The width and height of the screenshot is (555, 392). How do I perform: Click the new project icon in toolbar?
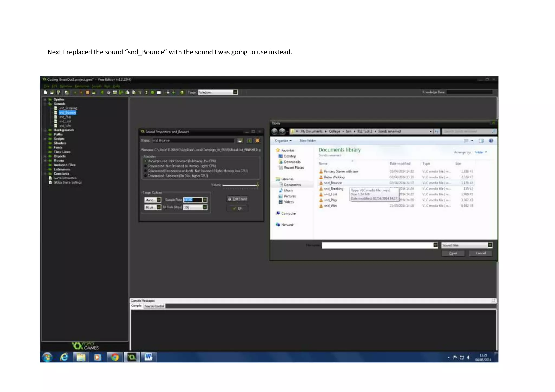click(46, 93)
